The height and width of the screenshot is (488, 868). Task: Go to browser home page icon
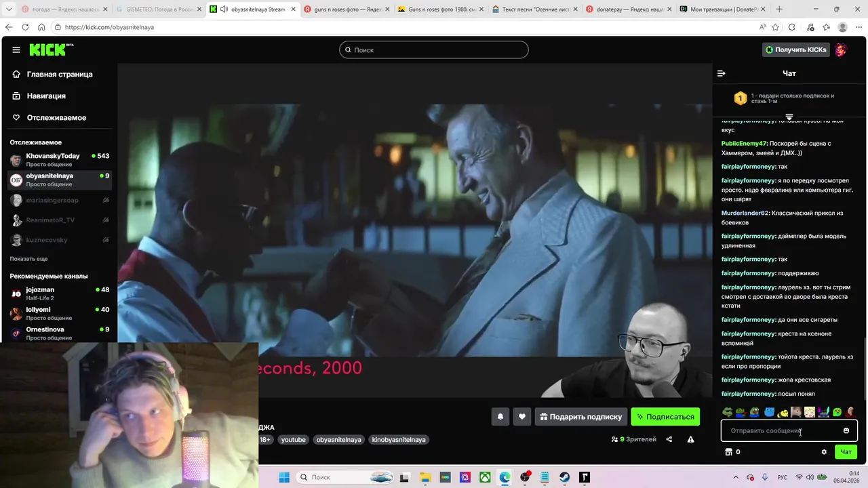click(x=41, y=27)
